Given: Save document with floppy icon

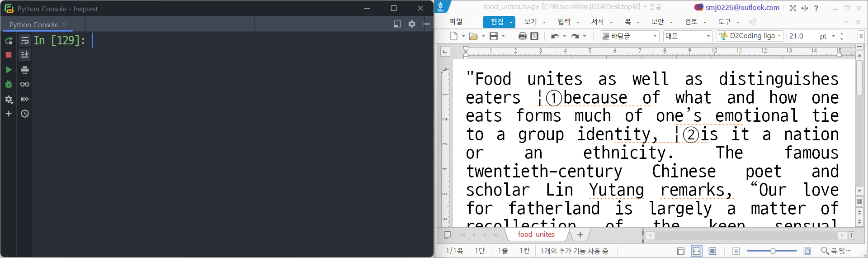Looking at the screenshot, I should point(494,36).
